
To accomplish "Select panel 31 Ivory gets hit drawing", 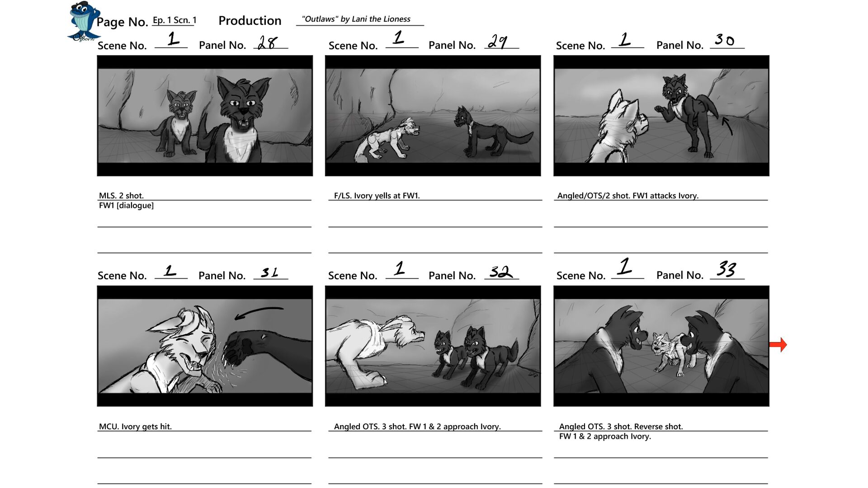I will pos(205,346).
